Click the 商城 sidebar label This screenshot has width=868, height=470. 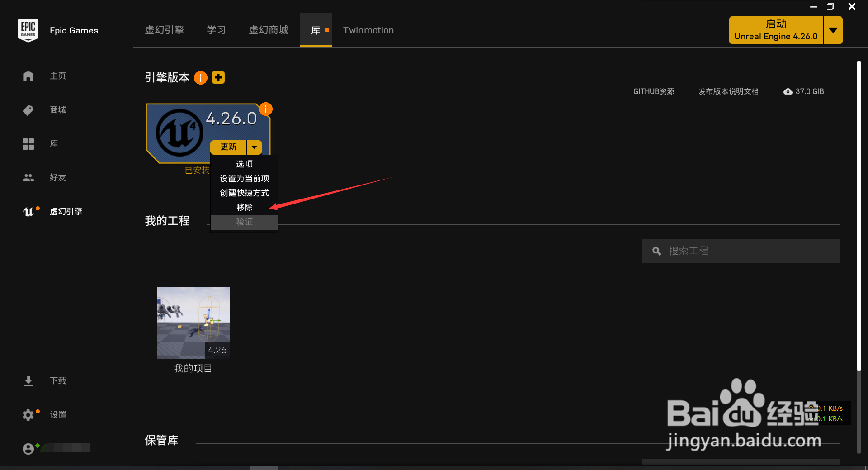(58, 110)
